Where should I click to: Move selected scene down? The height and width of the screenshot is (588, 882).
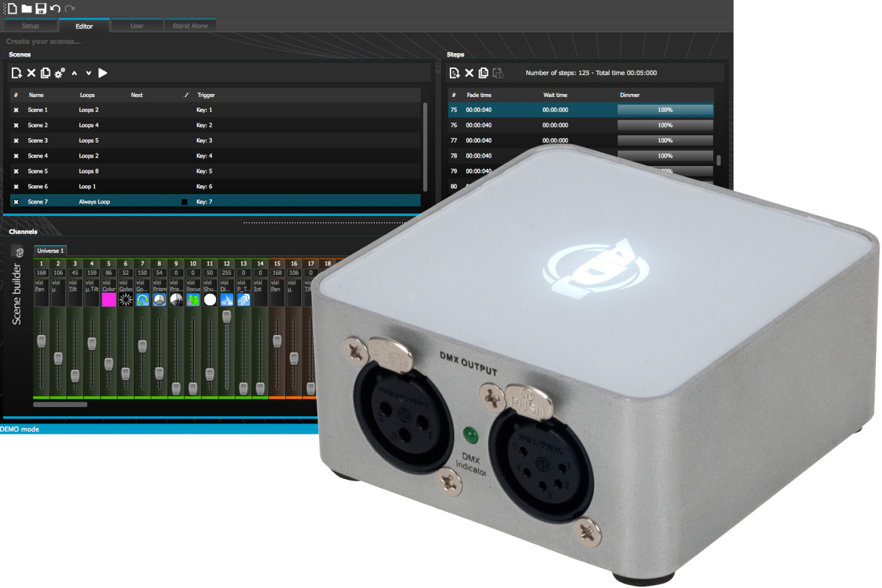[88, 73]
